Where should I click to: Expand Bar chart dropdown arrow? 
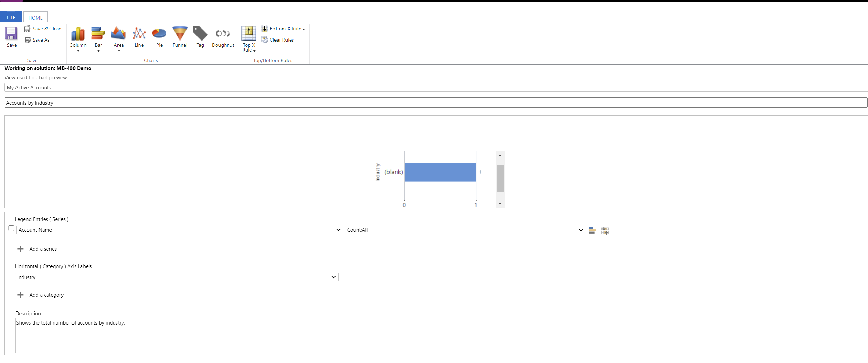click(x=98, y=51)
